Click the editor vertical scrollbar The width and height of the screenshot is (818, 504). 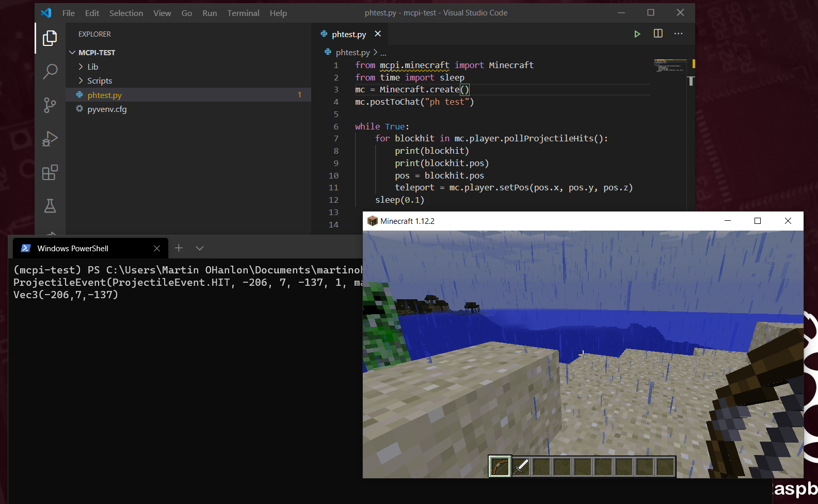click(x=691, y=81)
